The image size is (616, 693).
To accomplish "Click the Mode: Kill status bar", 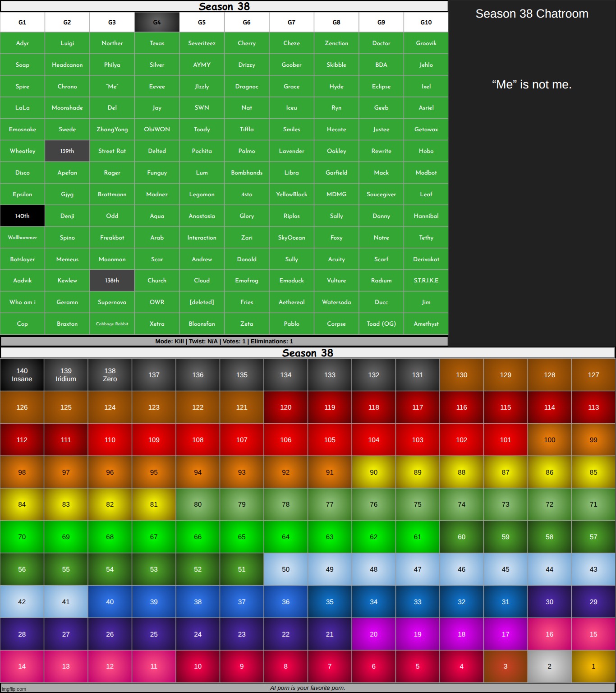I will point(224,342).
